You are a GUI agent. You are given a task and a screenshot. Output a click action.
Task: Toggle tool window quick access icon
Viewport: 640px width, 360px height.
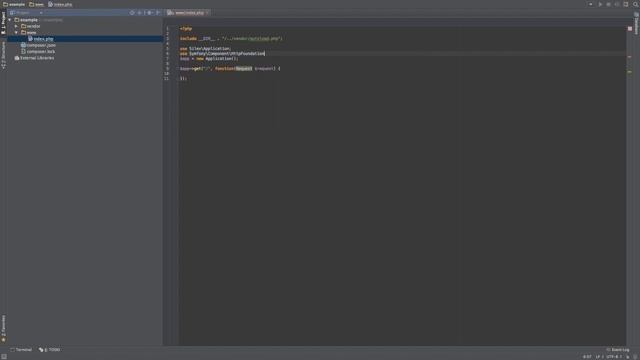(4, 356)
